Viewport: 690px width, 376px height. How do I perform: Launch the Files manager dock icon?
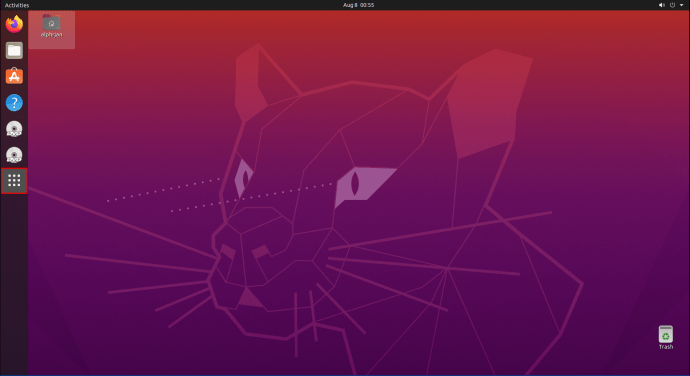14,51
